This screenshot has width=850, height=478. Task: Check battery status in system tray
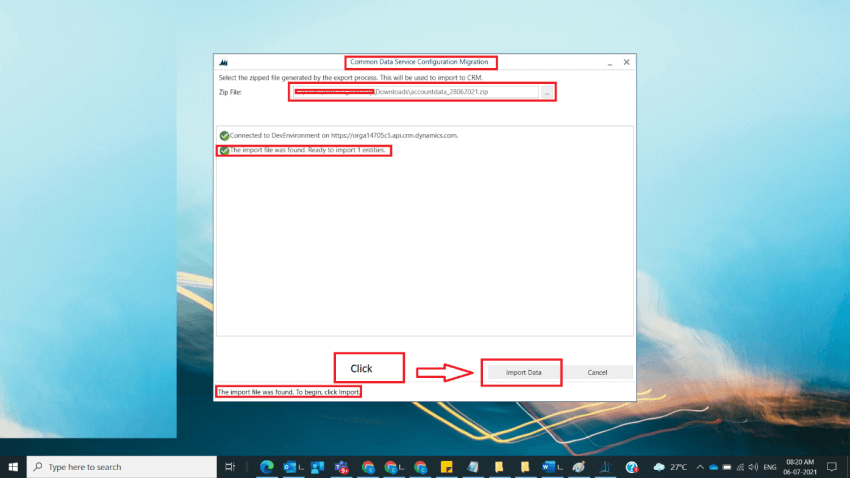point(727,467)
